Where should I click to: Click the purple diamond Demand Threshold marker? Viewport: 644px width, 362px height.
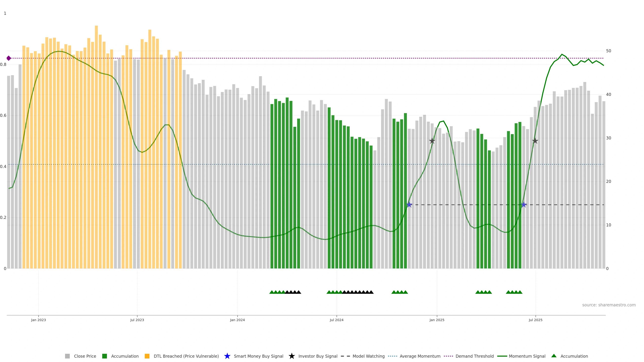[x=9, y=58]
